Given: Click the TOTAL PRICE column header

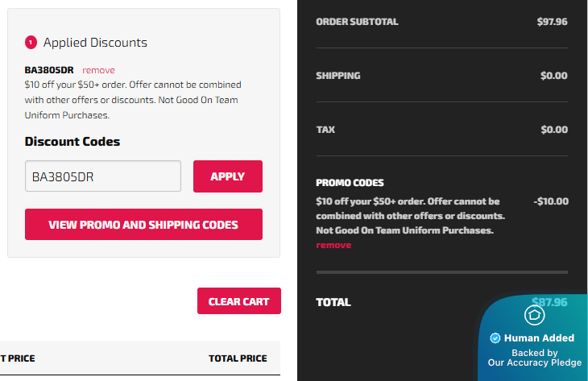Looking at the screenshot, I should (238, 358).
